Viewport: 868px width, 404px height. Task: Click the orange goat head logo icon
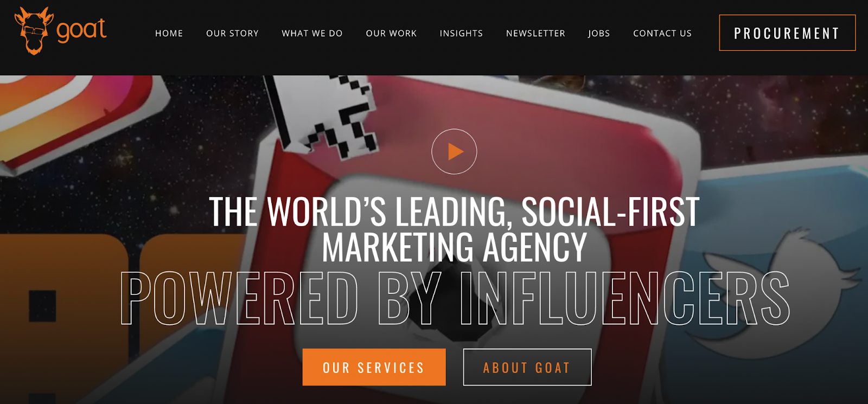34,30
